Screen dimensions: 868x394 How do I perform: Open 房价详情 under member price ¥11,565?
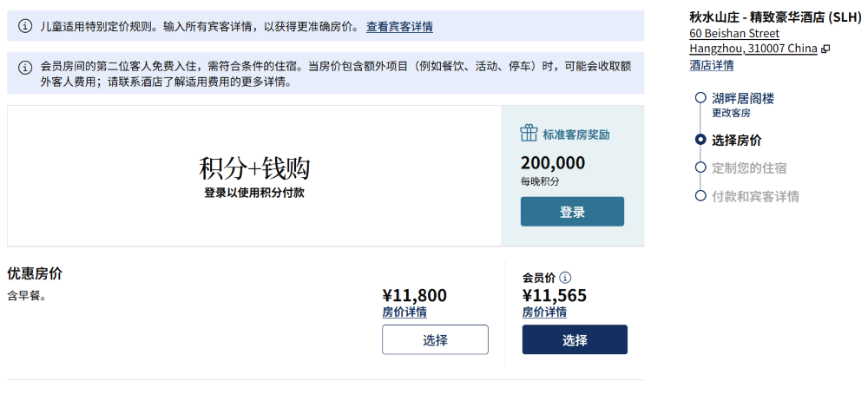544,312
